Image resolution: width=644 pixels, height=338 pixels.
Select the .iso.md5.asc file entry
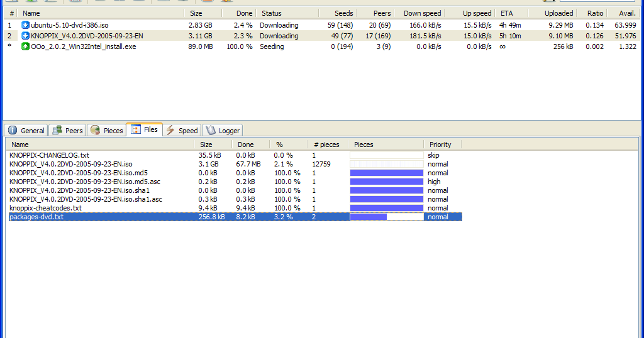tap(85, 182)
